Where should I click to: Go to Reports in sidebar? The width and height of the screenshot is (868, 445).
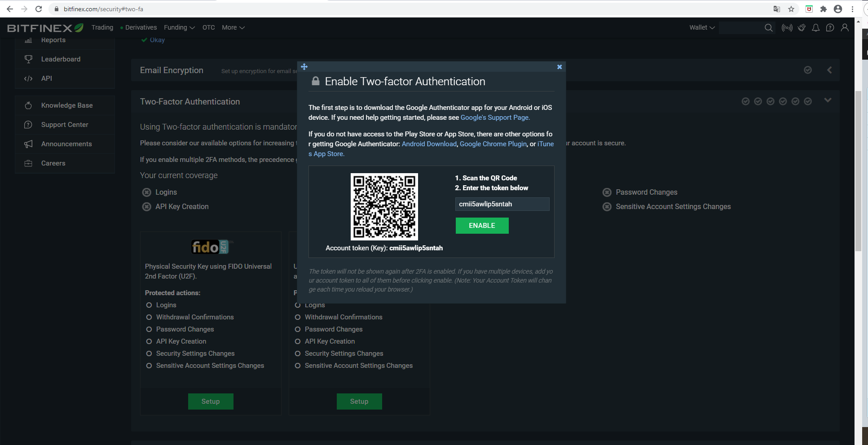tap(53, 40)
